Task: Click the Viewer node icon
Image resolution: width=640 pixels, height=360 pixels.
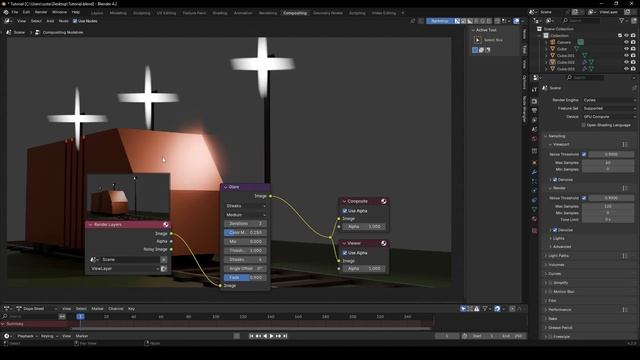Action: point(384,243)
